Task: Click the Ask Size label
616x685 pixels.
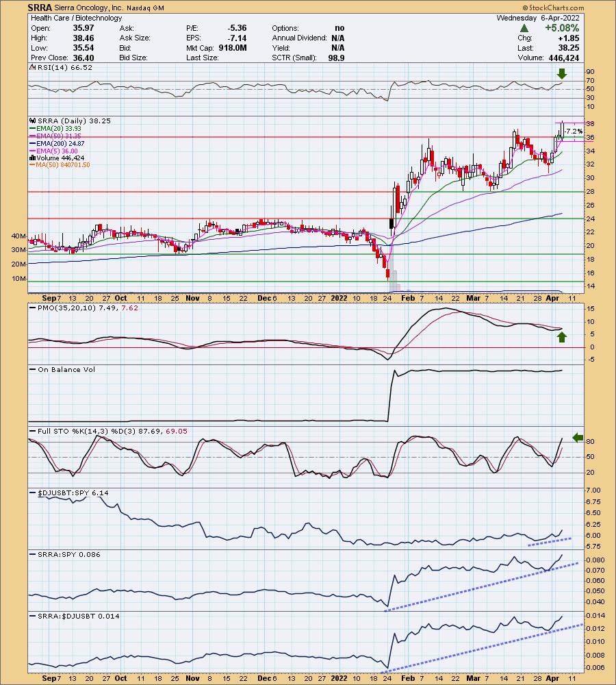Action: click(135, 38)
